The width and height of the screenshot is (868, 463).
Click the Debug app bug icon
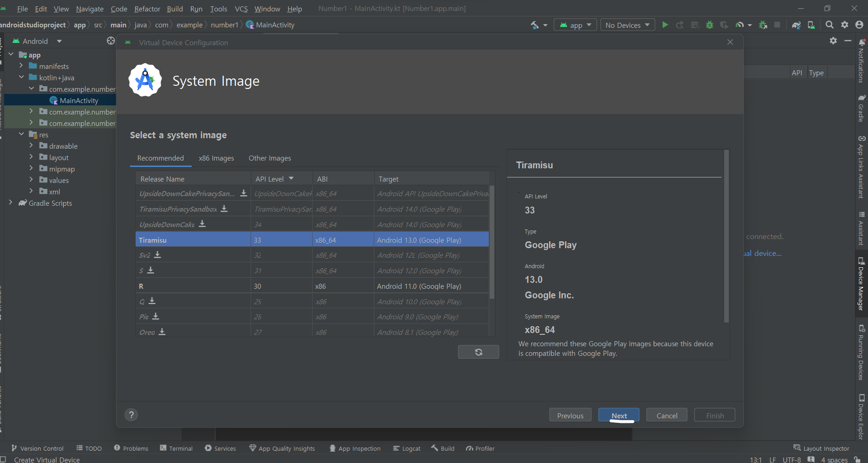point(709,25)
